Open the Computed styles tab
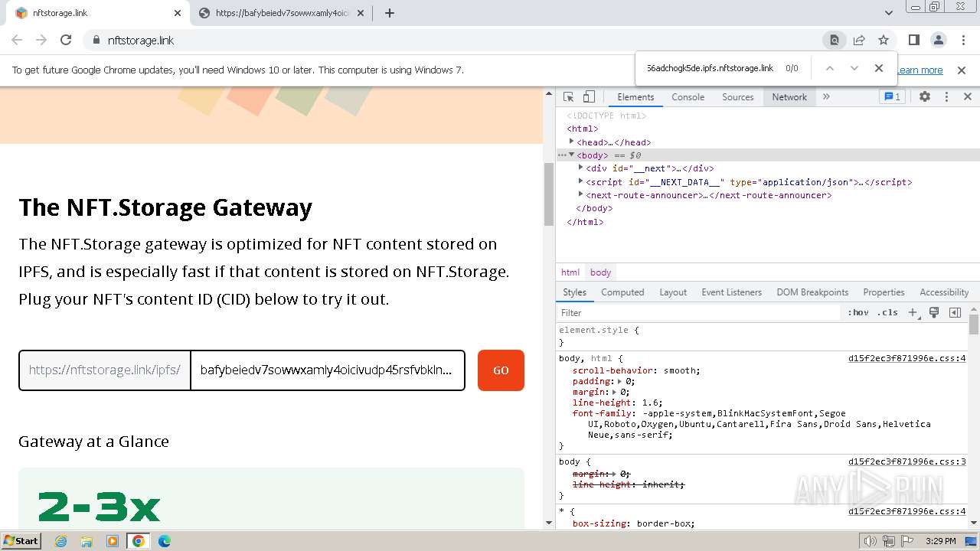The width and height of the screenshot is (980, 551). coord(622,292)
